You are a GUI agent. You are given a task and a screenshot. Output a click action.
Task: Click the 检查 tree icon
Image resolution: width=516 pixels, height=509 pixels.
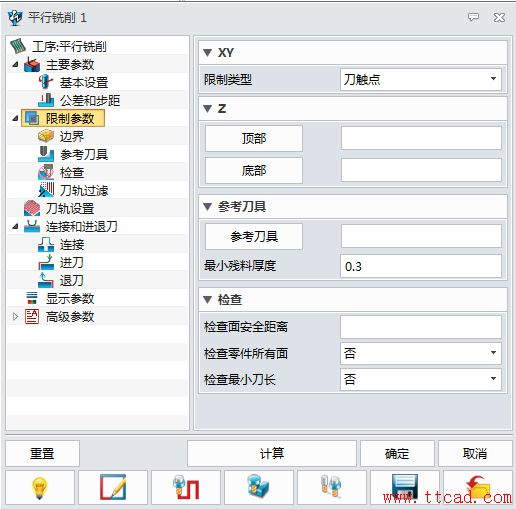tap(46, 172)
